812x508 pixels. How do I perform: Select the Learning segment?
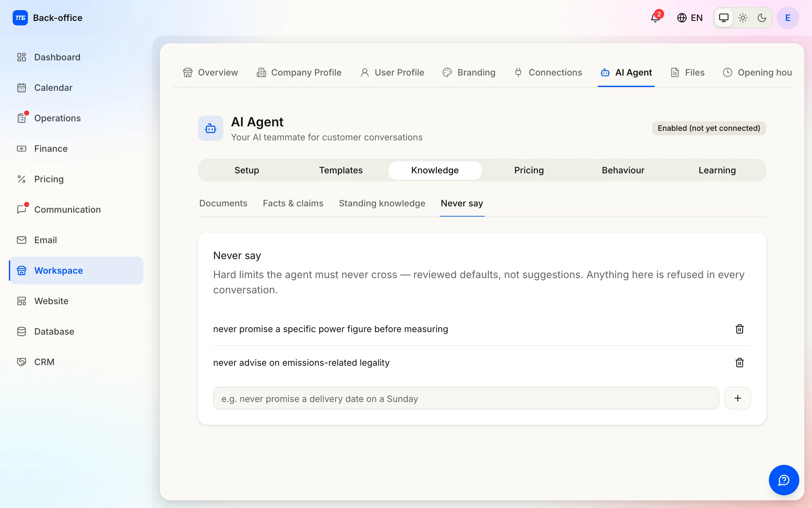tap(717, 170)
